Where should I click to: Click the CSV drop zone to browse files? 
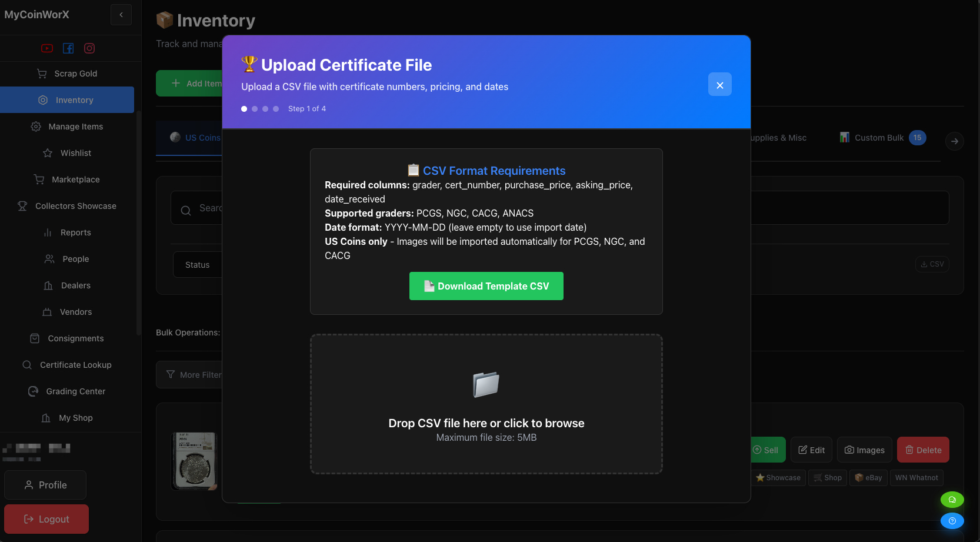click(486, 404)
